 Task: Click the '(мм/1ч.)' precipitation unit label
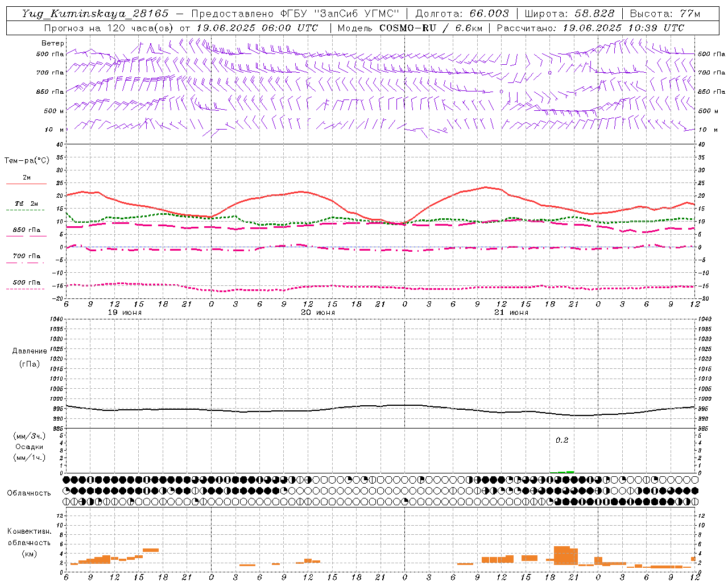pyautogui.click(x=30, y=458)
